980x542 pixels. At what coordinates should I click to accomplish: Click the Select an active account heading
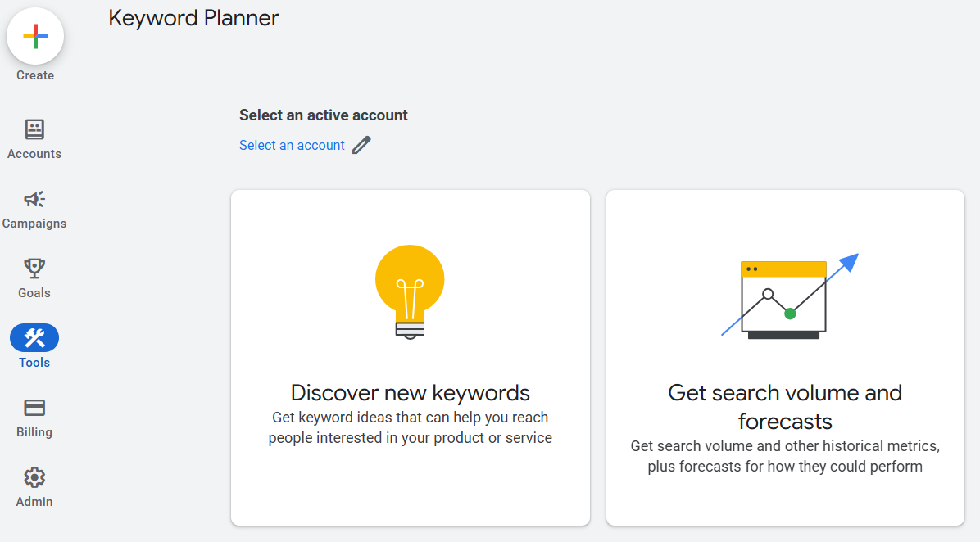click(323, 115)
